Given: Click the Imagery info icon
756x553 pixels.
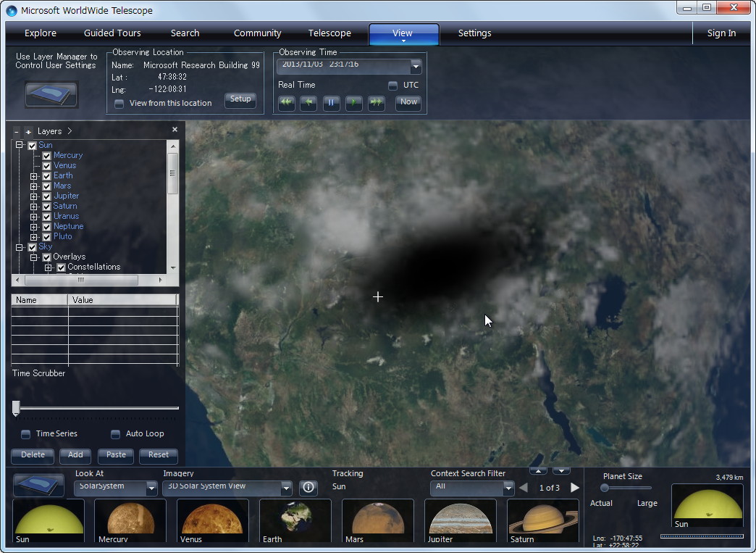Looking at the screenshot, I should [x=308, y=488].
